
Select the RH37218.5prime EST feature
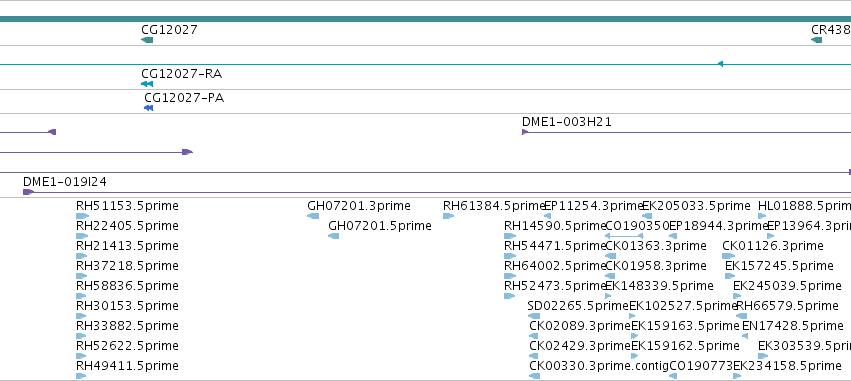point(81,276)
